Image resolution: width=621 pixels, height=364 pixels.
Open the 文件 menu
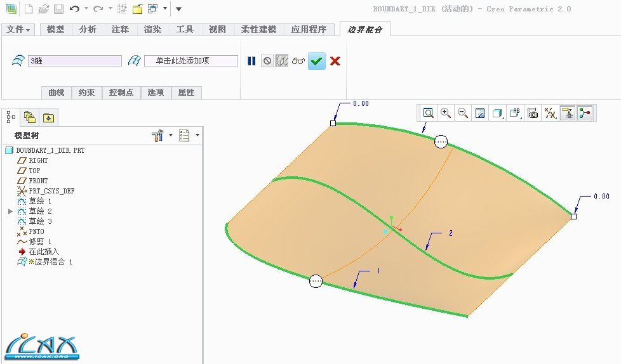(x=18, y=30)
